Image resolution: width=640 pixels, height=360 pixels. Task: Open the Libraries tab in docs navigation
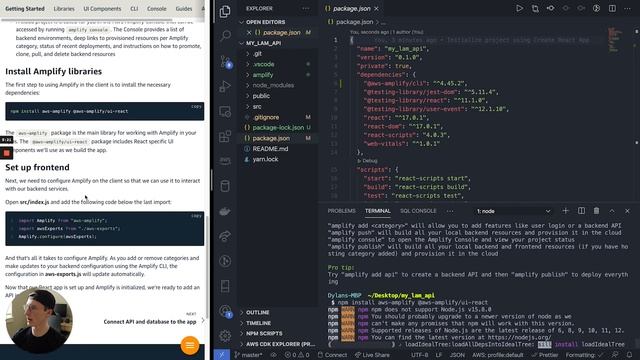64,9
